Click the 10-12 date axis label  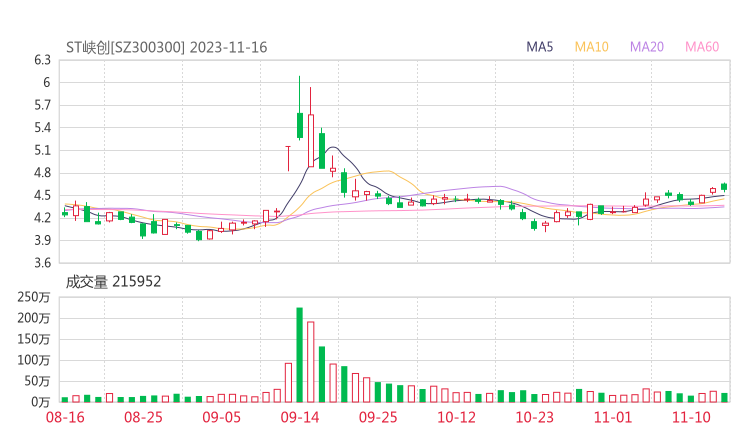point(456,417)
